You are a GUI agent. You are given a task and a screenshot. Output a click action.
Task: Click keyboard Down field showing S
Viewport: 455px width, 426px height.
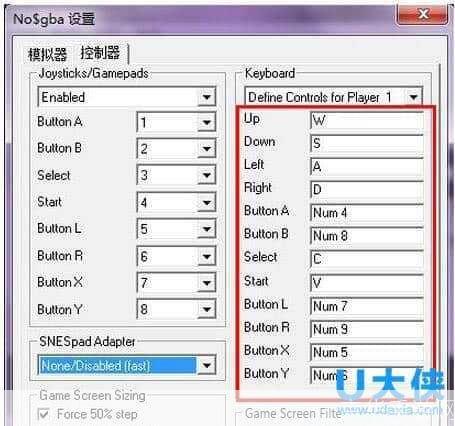coord(367,143)
